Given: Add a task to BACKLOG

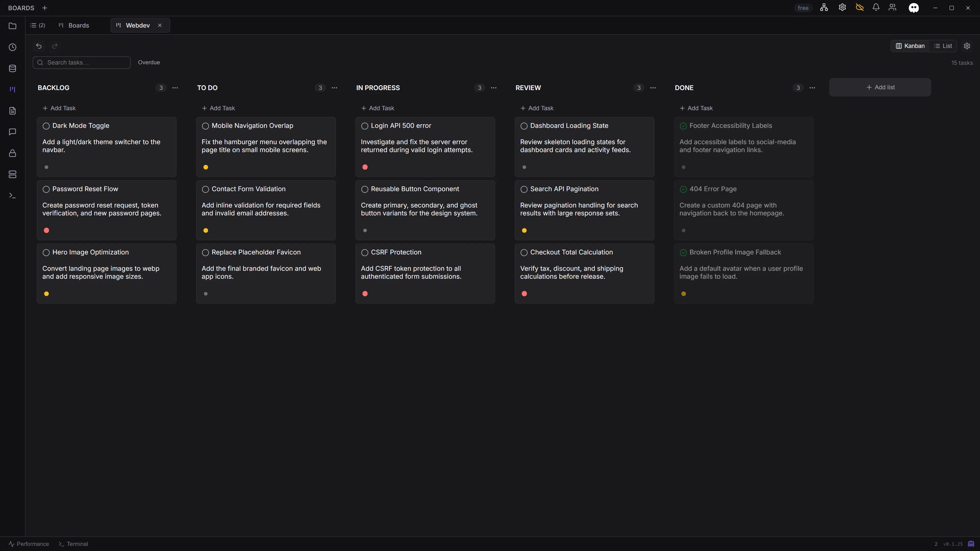Looking at the screenshot, I should click(59, 108).
